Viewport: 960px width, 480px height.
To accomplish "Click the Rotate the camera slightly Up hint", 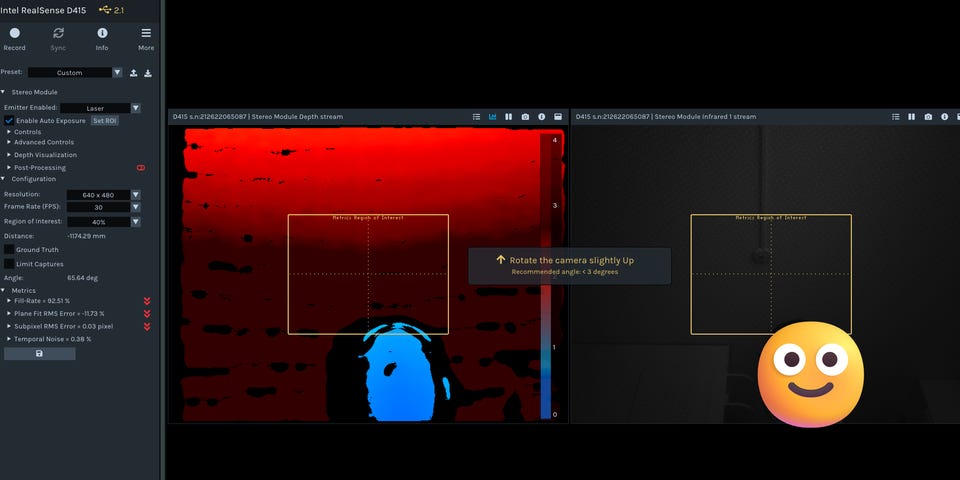I will coord(569,266).
